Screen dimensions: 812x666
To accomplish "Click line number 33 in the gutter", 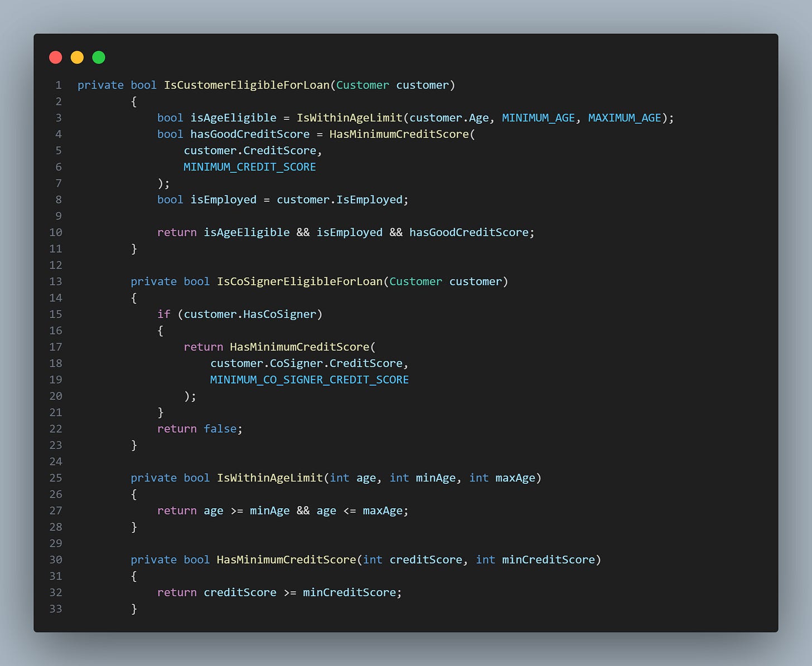I will [56, 609].
